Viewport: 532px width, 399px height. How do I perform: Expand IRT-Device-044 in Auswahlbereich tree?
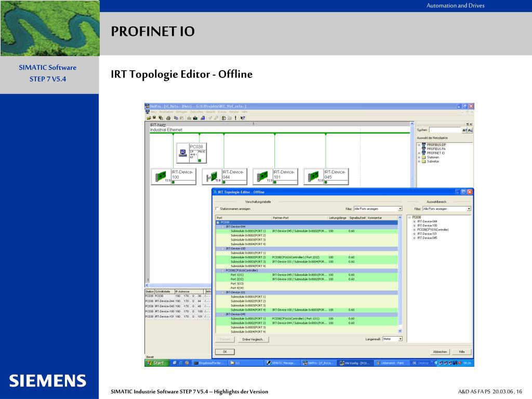(x=414, y=221)
